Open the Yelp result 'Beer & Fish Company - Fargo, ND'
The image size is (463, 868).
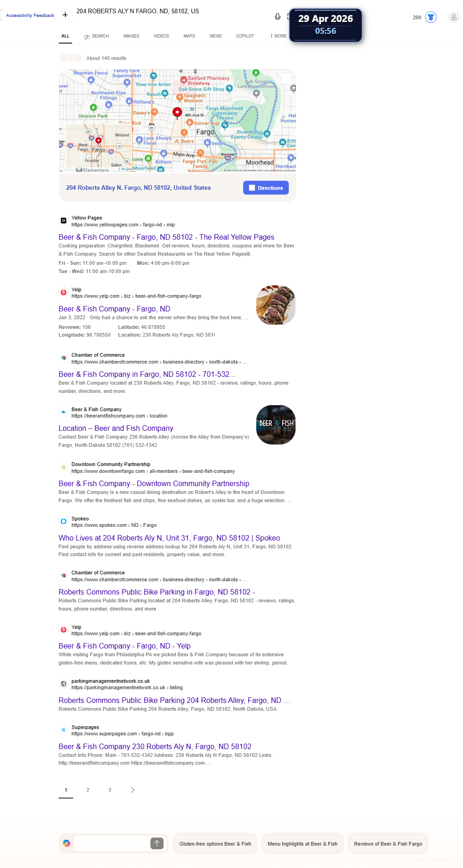114,309
